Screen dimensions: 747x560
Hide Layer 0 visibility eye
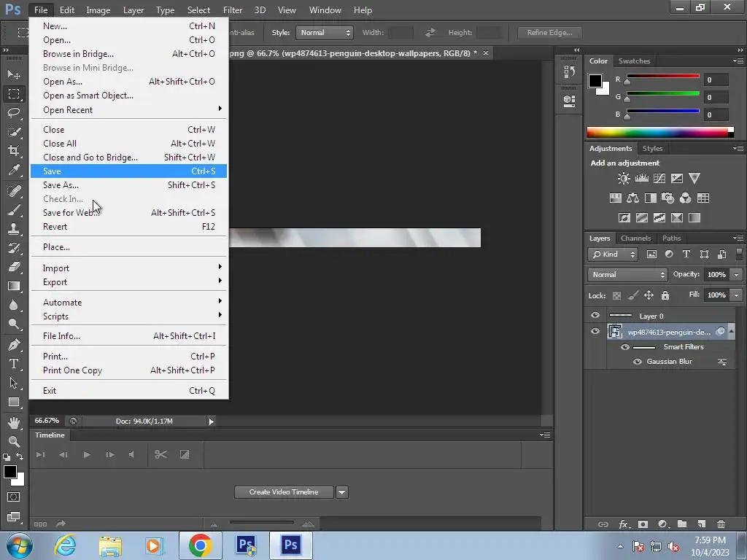point(595,315)
